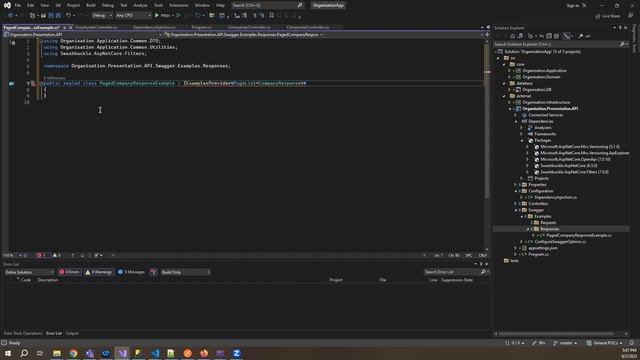Select the Organisation.DB project
The image size is (640, 360).
537,90
